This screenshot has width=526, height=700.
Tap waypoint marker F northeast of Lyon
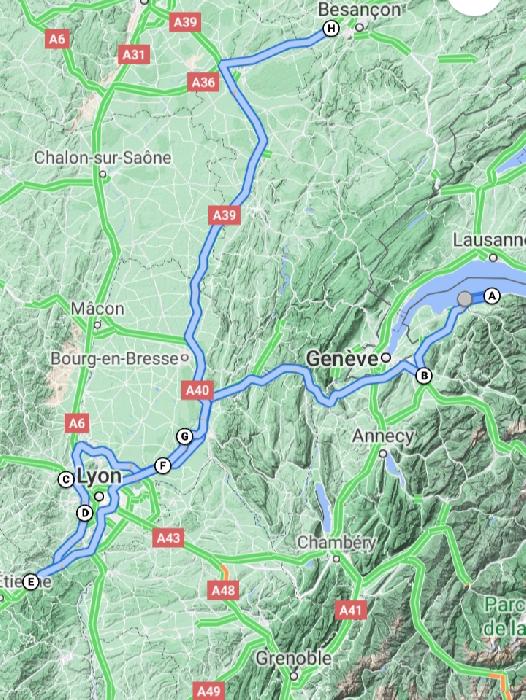pyautogui.click(x=163, y=467)
